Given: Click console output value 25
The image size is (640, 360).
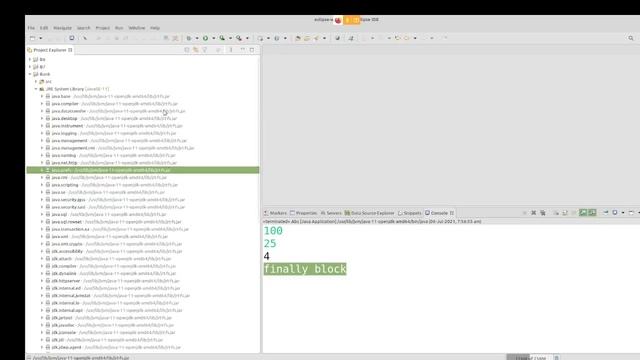Looking at the screenshot, I should [270, 244].
